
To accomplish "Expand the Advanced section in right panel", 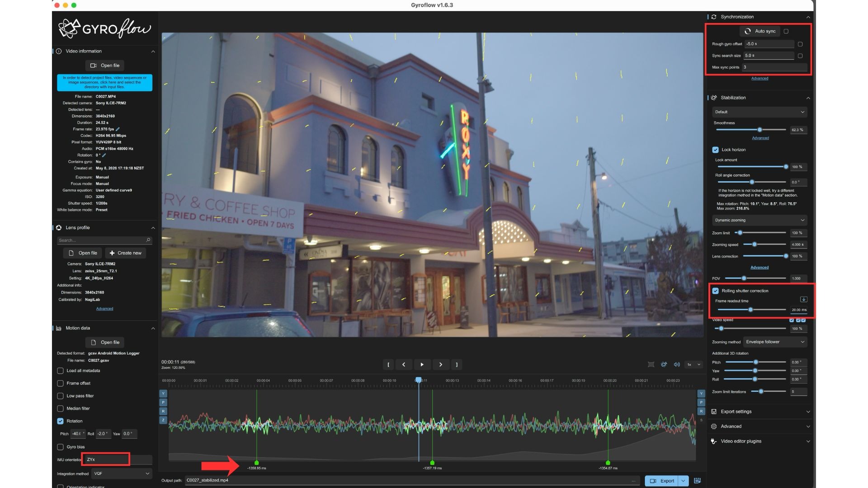I will point(808,427).
